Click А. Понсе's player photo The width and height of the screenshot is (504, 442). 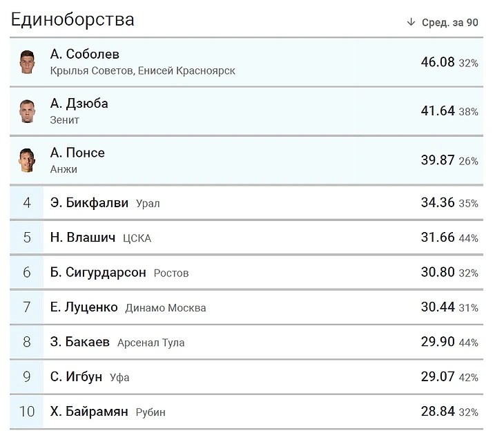coord(27,160)
